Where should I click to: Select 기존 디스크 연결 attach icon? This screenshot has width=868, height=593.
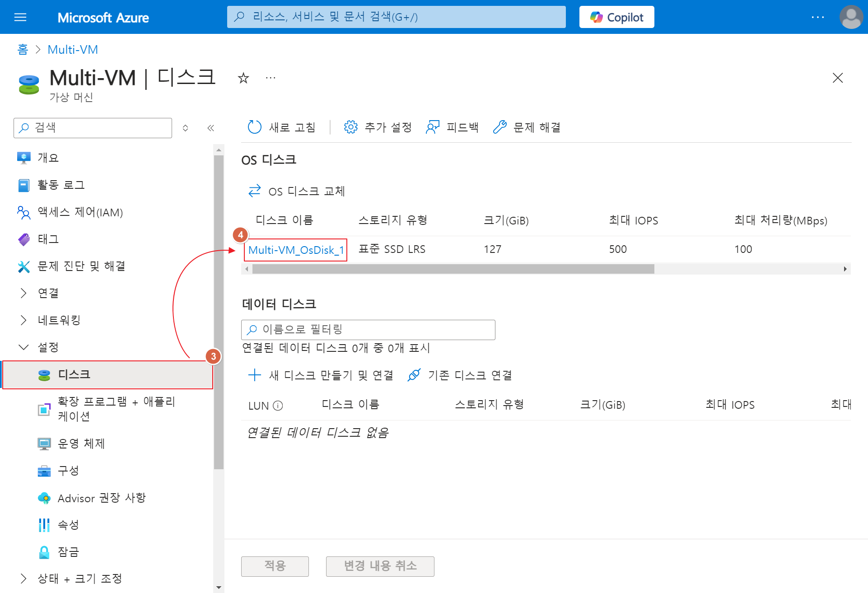[414, 375]
